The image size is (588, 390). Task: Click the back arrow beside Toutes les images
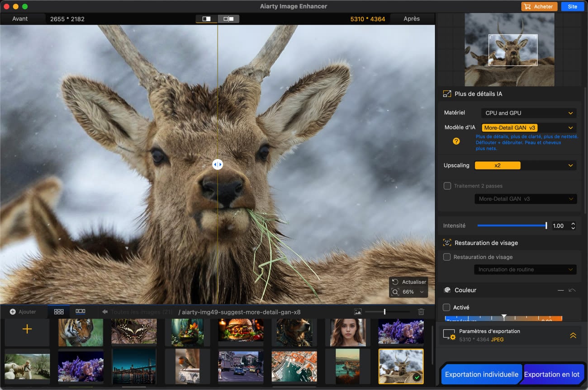click(x=105, y=312)
